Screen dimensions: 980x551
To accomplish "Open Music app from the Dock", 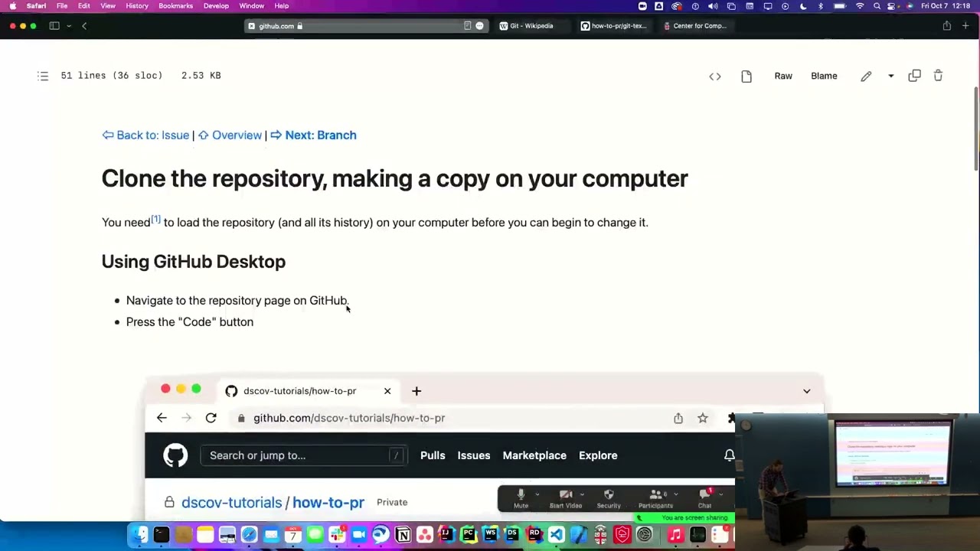I will coord(675,534).
